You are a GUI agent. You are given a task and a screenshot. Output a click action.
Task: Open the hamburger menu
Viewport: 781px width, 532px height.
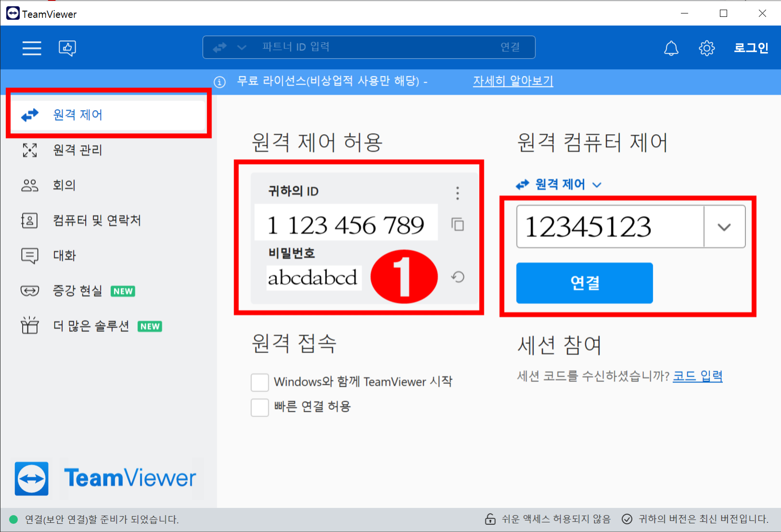[32, 48]
